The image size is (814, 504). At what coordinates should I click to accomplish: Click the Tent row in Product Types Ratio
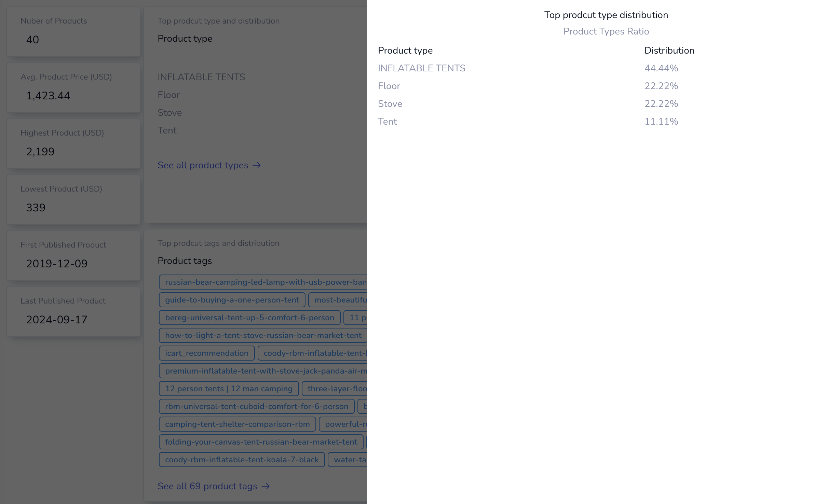click(387, 122)
